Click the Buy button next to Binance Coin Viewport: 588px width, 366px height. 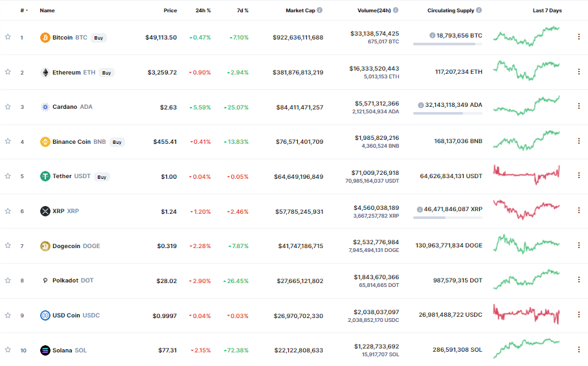click(117, 142)
